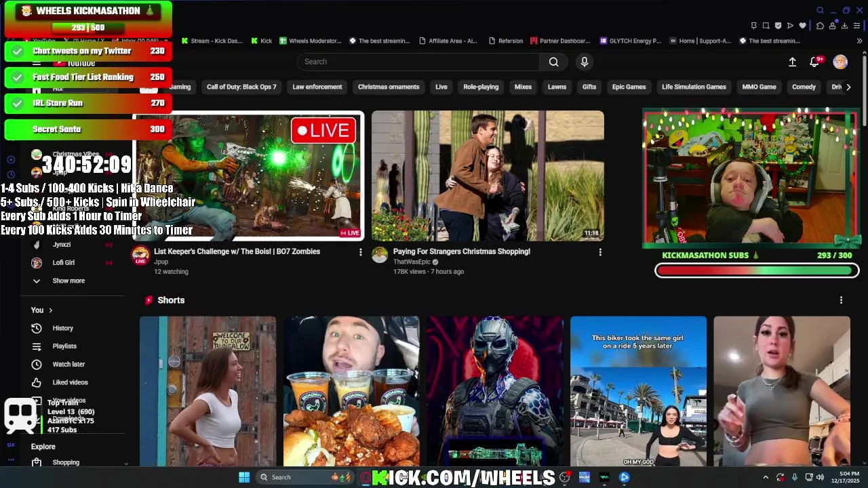Click the YouTube search input field
This screenshot has height=488, width=868.
pyautogui.click(x=418, y=62)
